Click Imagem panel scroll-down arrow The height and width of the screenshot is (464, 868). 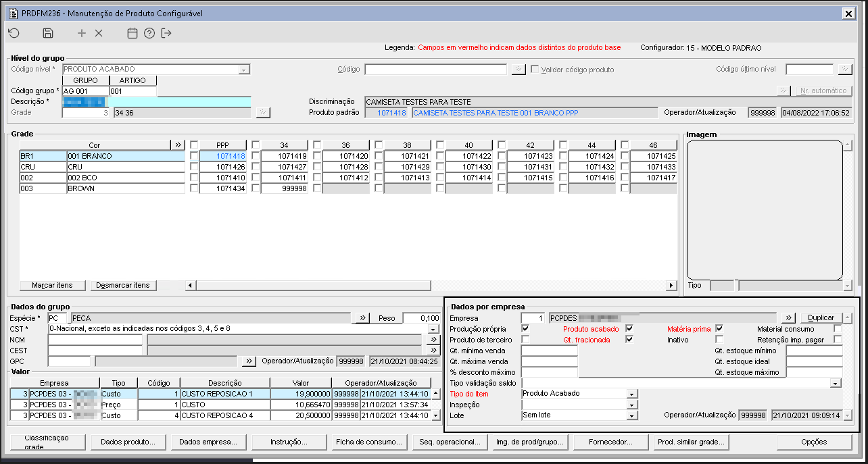(x=848, y=286)
